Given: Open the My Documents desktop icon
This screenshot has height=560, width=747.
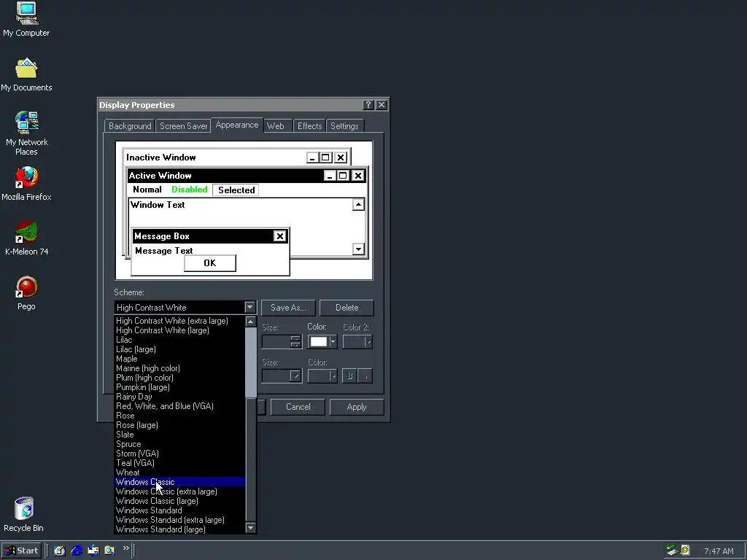Looking at the screenshot, I should click(x=26, y=75).
